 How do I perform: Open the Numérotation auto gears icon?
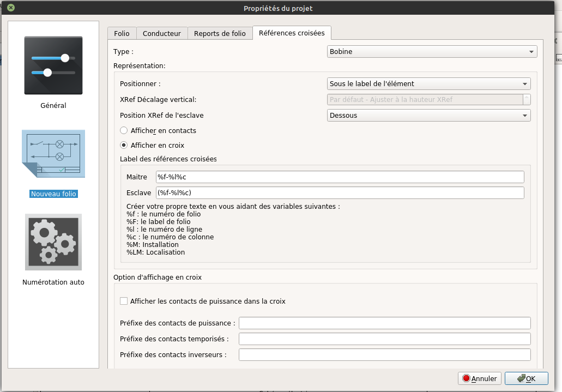click(53, 242)
